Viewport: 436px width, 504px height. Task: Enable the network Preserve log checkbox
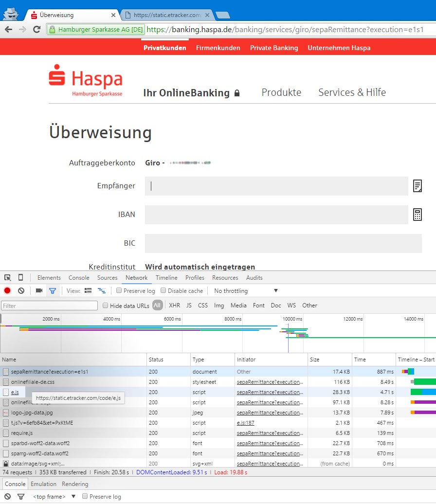[119, 290]
